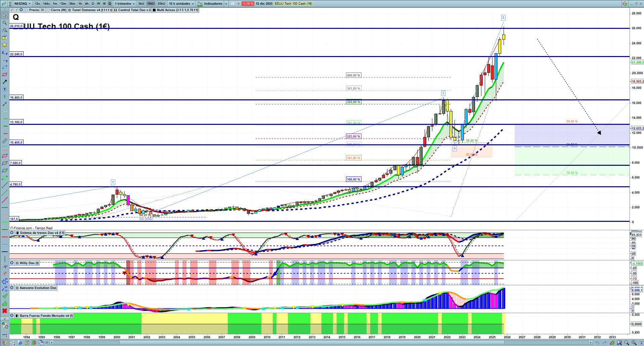Pick the text box tool
The image size is (644, 346).
pyautogui.click(x=5, y=89)
